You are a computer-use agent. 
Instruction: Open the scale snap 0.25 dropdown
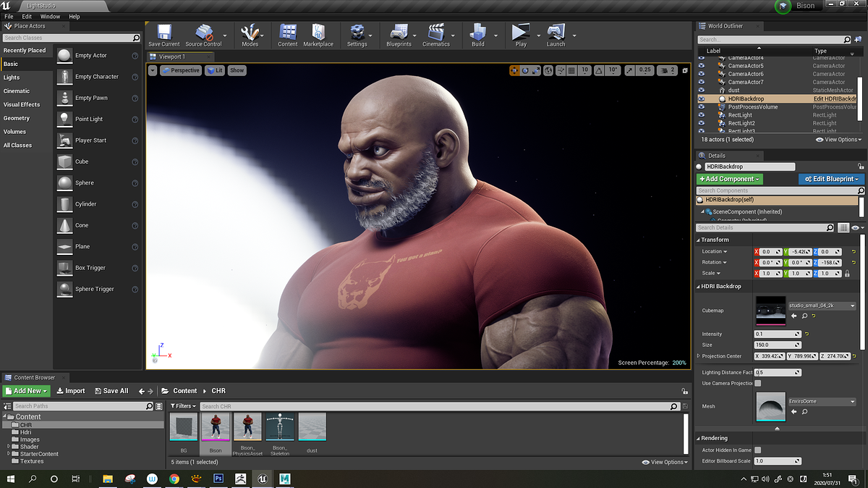(645, 70)
